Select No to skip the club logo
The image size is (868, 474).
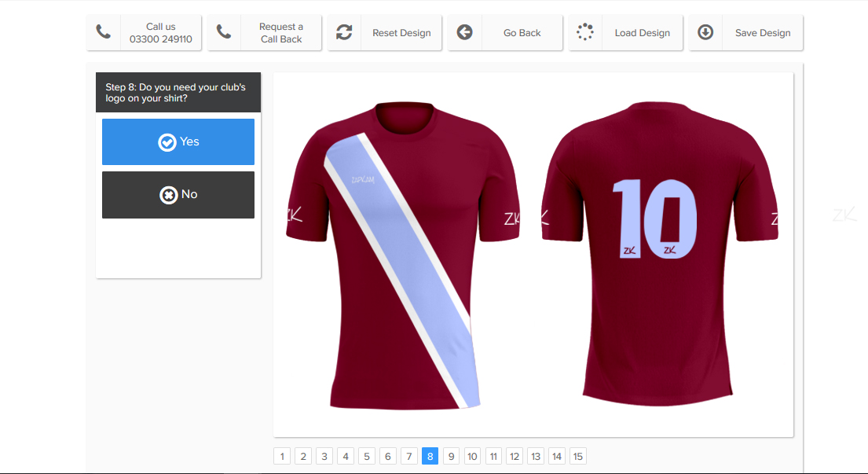pos(178,194)
